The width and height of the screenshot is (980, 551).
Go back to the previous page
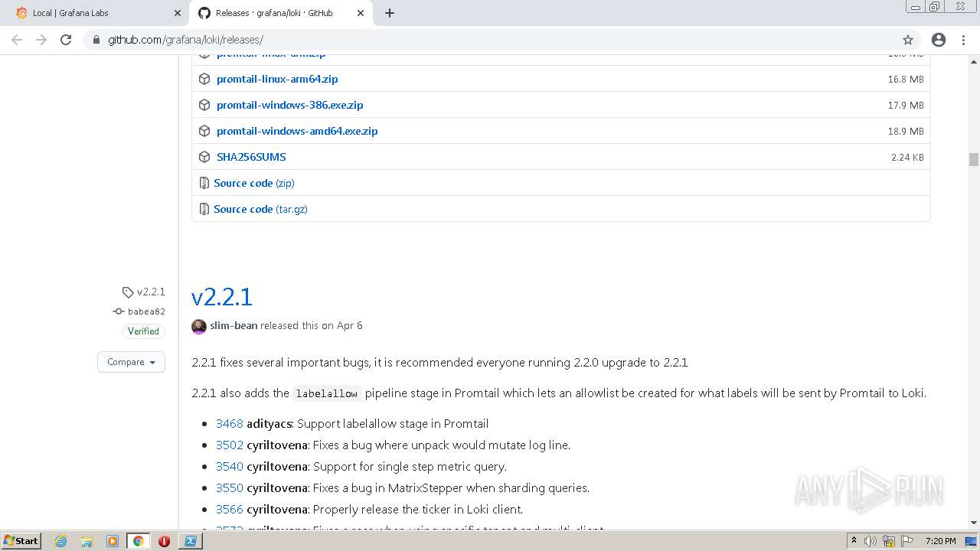17,40
